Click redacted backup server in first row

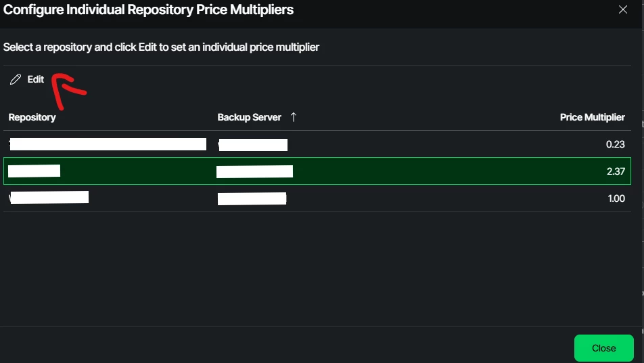pyautogui.click(x=253, y=145)
